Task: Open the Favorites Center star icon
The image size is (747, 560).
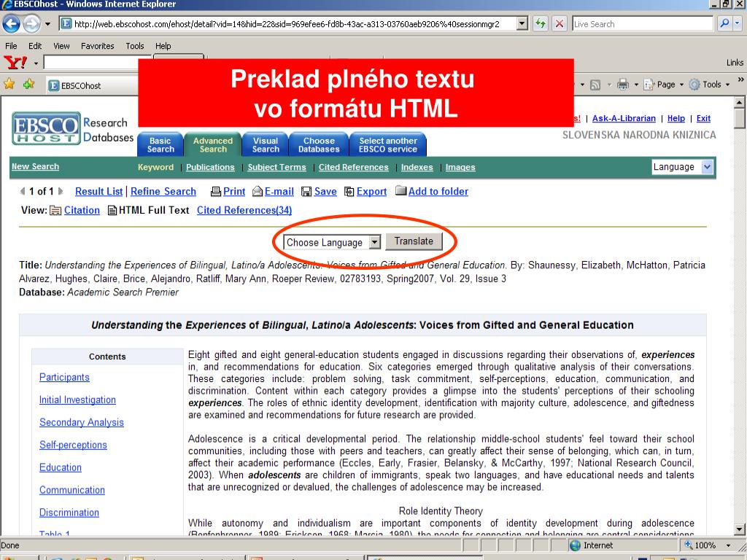Action: [9, 85]
